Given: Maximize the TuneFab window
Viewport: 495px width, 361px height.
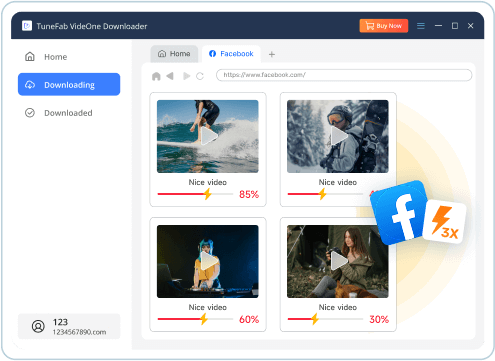Looking at the screenshot, I should (455, 26).
